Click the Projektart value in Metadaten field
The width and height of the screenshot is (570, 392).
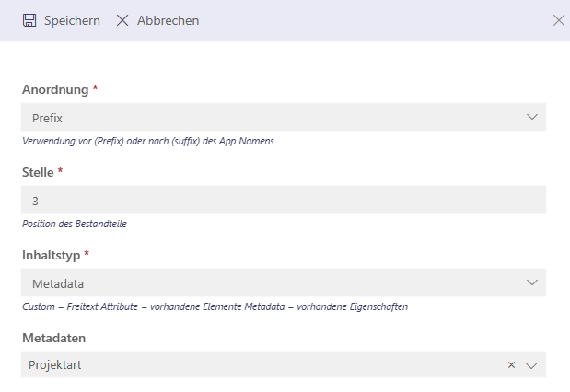coord(55,364)
